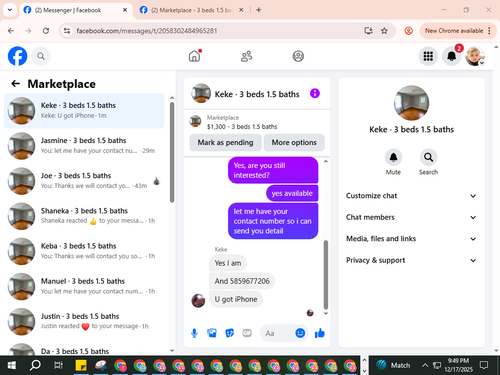Open the Jasmine - 3 beds 1.5 baths chat

point(84,146)
